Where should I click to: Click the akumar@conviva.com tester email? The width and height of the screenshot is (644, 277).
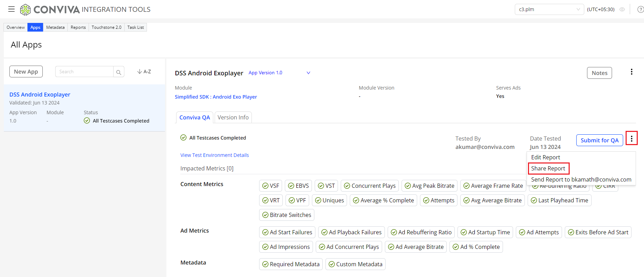point(485,147)
